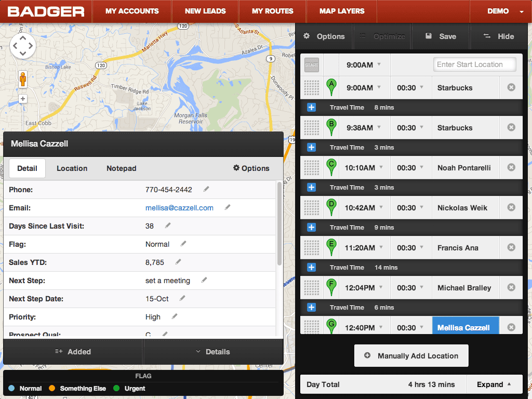Click green pin marker D
This screenshot has width=532, height=399.
[x=331, y=207]
